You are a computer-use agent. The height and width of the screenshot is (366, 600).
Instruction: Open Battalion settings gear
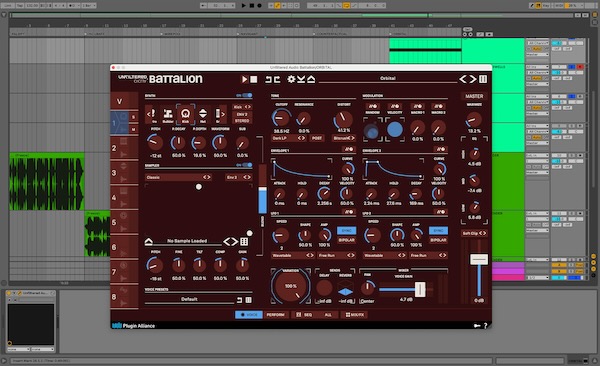(291, 79)
